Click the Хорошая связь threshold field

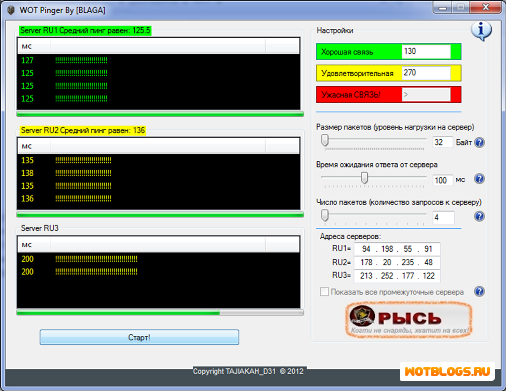click(426, 51)
